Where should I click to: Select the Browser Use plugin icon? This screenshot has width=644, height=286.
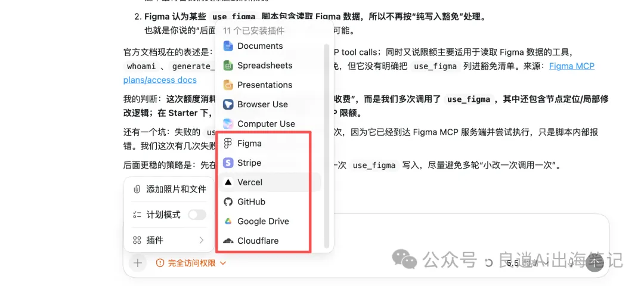228,104
